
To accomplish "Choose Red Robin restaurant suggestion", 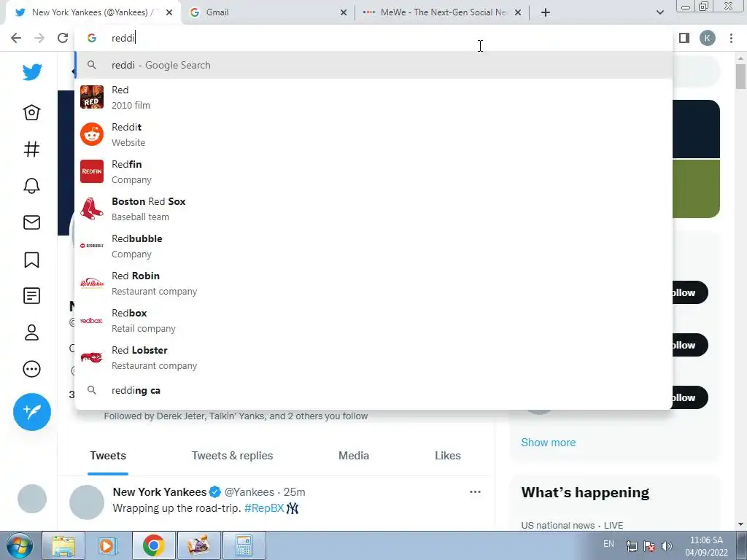I will coord(374,284).
